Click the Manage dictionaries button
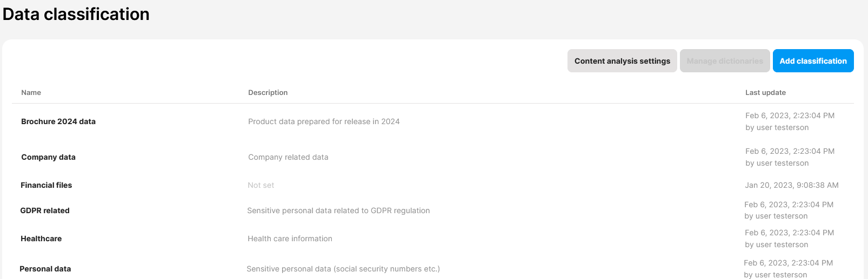 [725, 61]
